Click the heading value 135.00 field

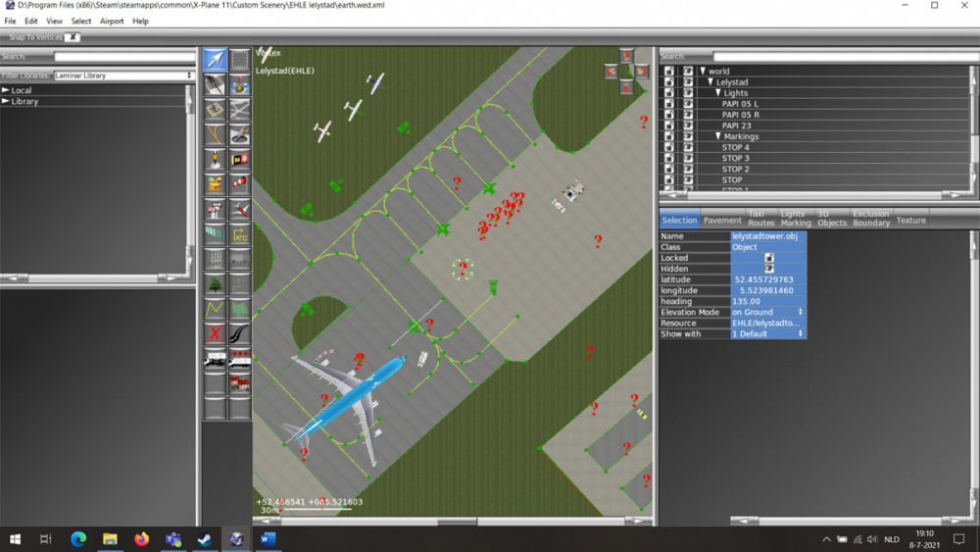[768, 301]
